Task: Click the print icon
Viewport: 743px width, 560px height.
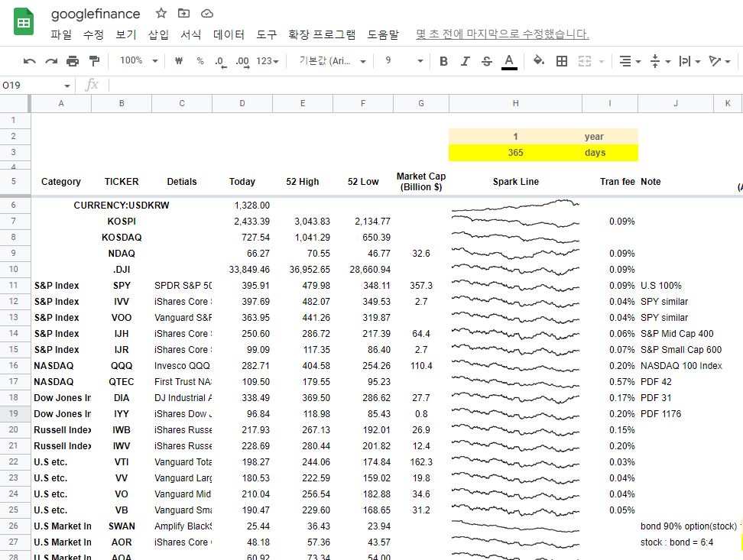Action: click(x=73, y=61)
